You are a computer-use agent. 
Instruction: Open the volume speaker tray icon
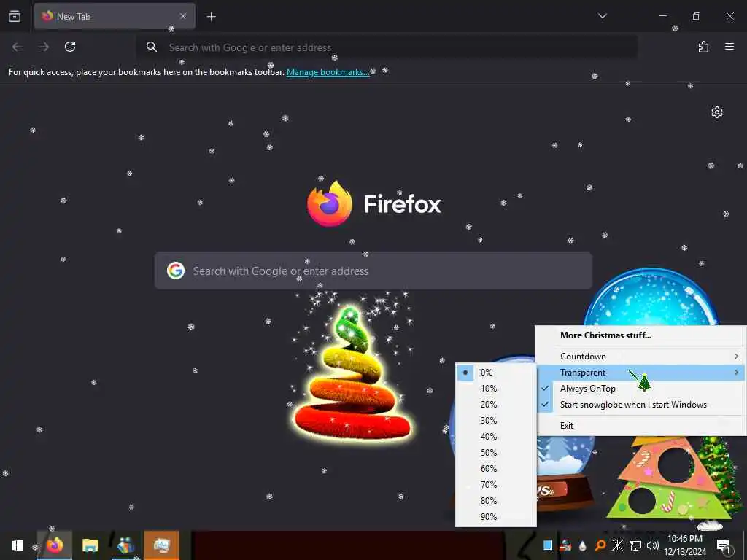pos(652,545)
